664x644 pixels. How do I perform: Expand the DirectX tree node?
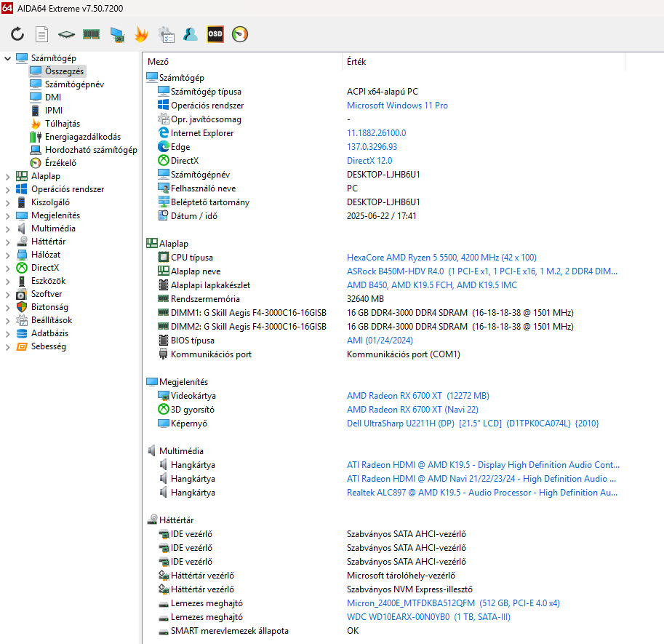pyautogui.click(x=7, y=269)
